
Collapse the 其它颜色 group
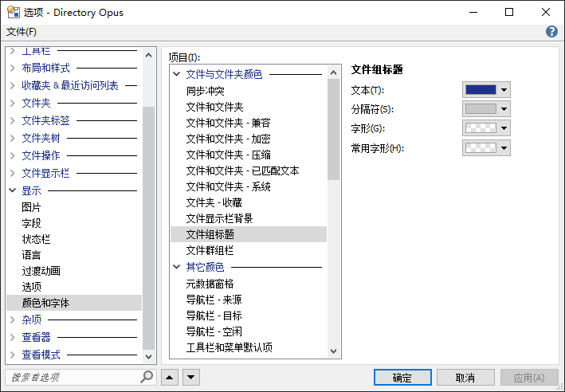point(177,267)
